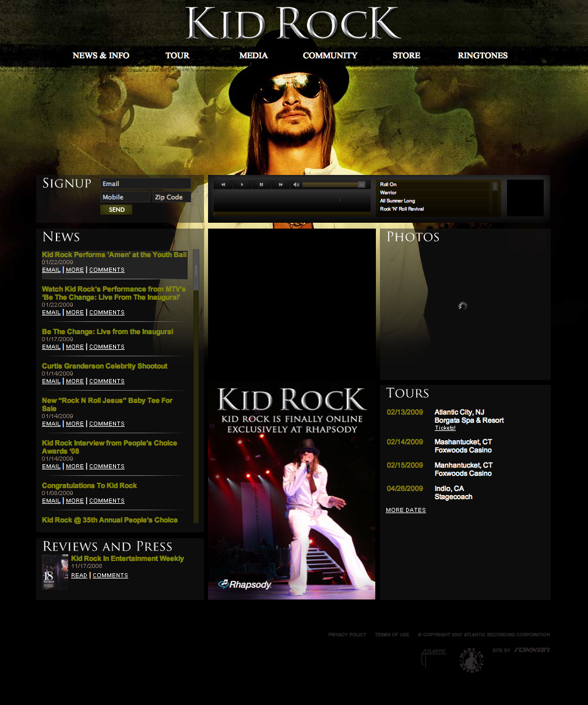
Task: Click the Atlantic Records logo
Action: pyautogui.click(x=434, y=658)
